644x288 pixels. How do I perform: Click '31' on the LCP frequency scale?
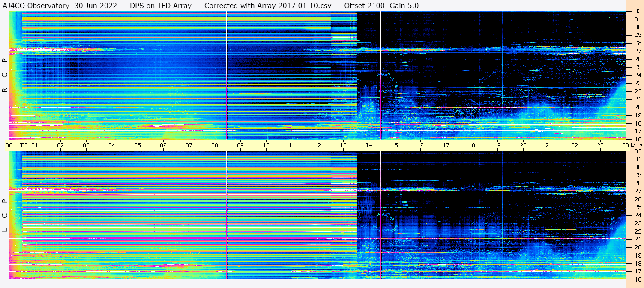[638, 159]
